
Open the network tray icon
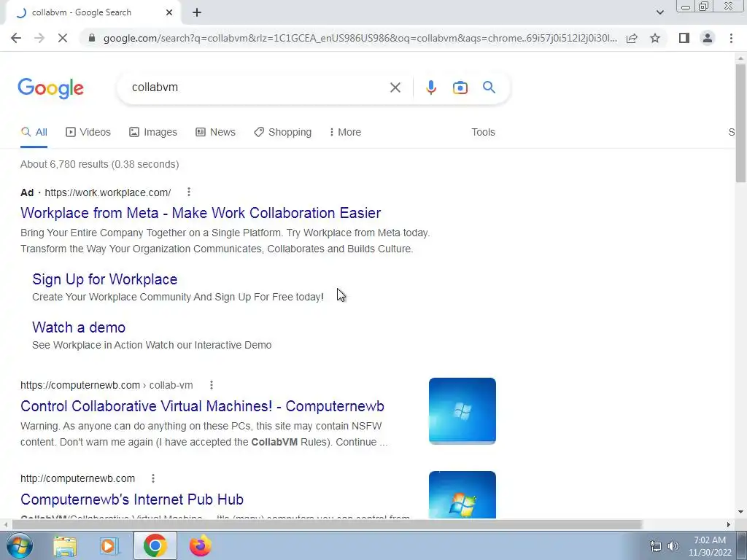656,546
